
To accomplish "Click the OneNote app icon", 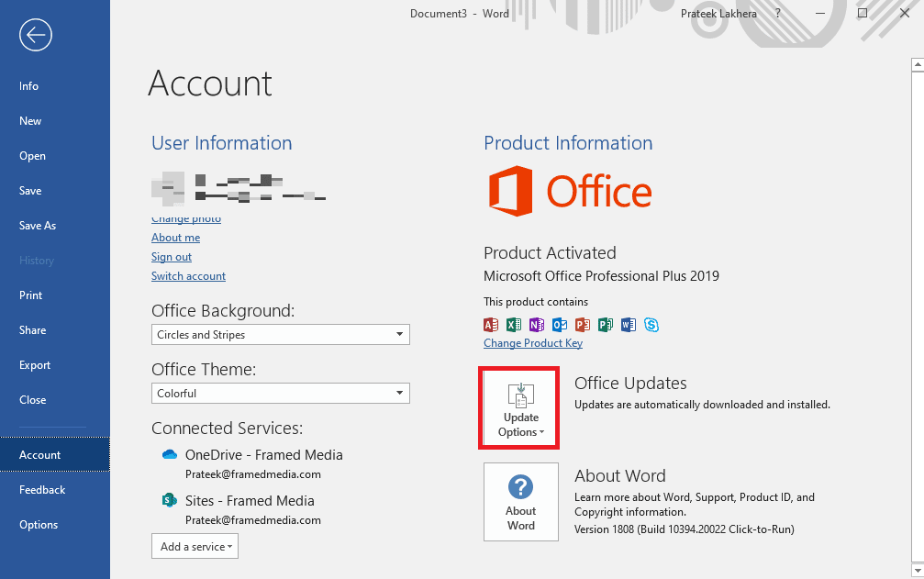I will point(537,325).
